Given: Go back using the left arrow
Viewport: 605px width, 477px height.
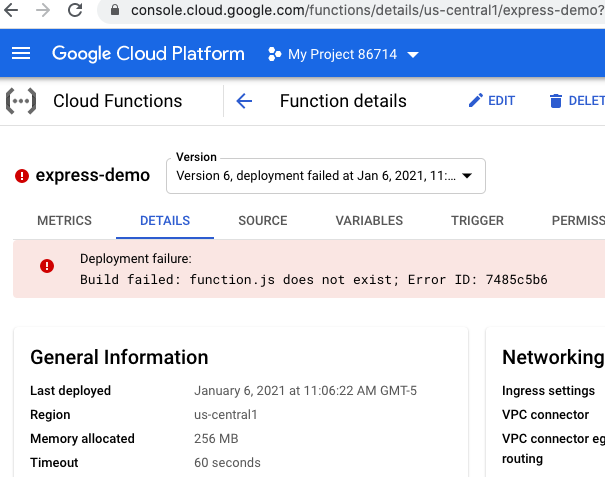Looking at the screenshot, I should 243,101.
